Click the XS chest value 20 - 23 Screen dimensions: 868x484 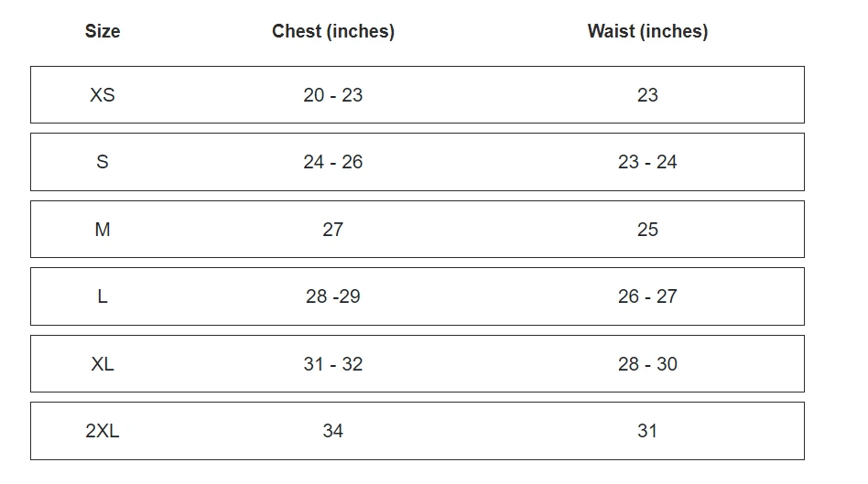tap(333, 95)
